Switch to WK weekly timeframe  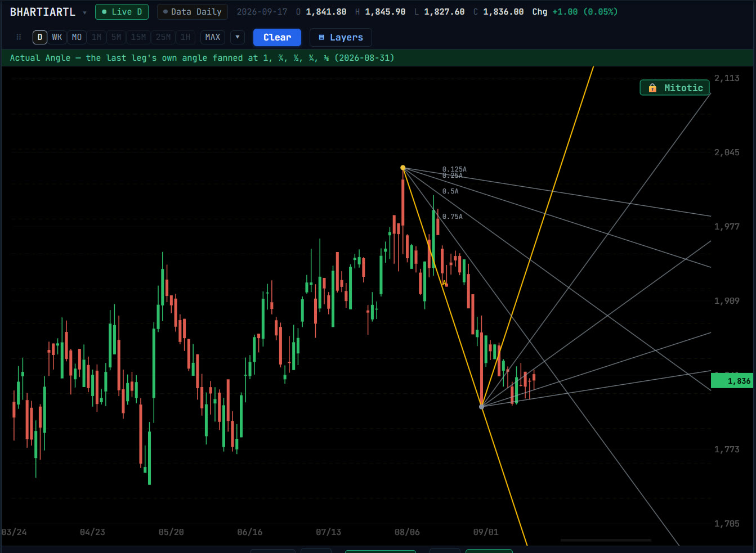point(57,37)
